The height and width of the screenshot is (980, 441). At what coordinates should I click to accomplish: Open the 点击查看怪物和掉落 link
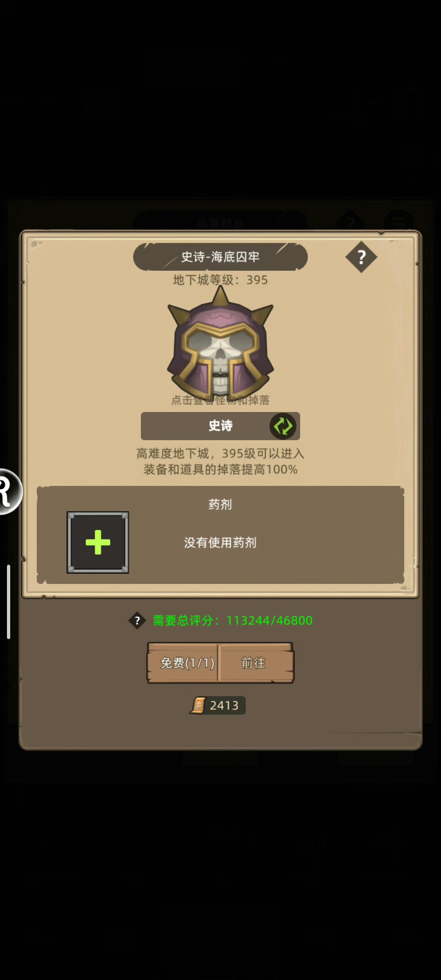tap(220, 400)
